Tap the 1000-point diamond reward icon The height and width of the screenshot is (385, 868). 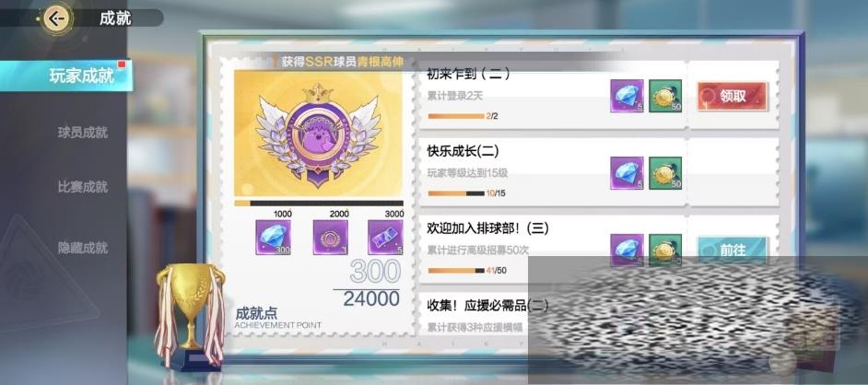click(273, 238)
